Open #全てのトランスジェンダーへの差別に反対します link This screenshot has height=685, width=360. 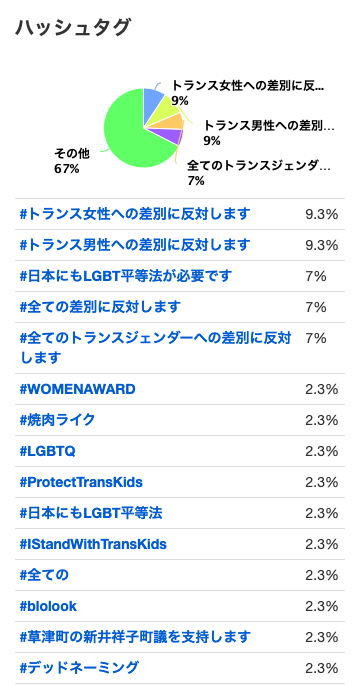tap(156, 348)
